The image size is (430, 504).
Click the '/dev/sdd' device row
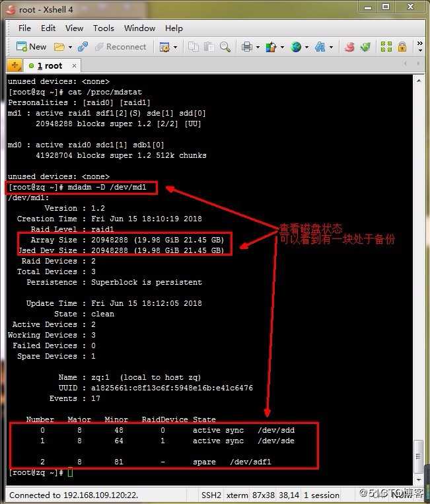[x=167, y=430]
